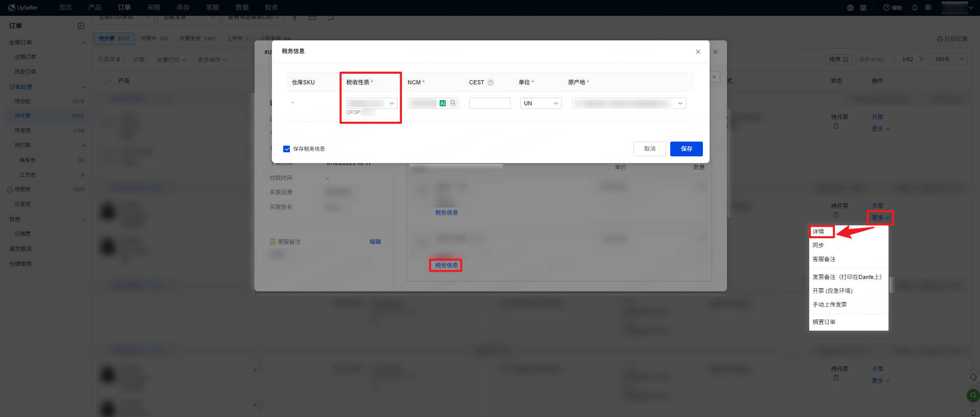
Task: Collapse the 订单处理 sidebar section
Action: click(x=83, y=87)
